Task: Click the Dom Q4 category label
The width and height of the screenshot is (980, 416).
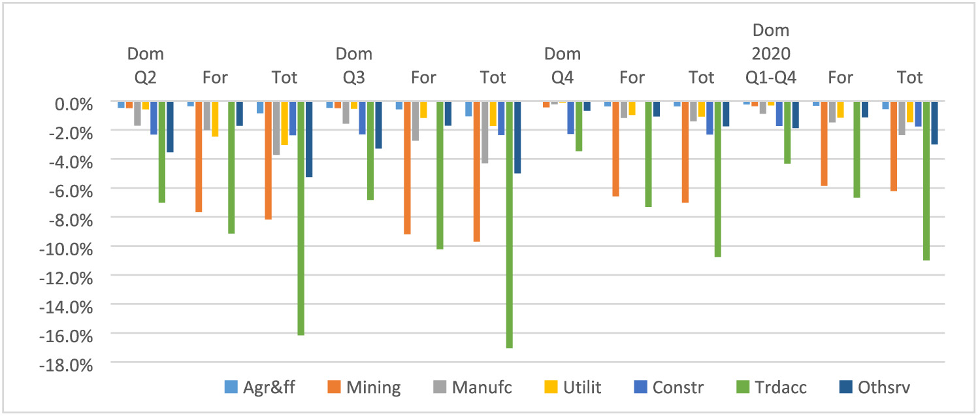Action: click(563, 65)
